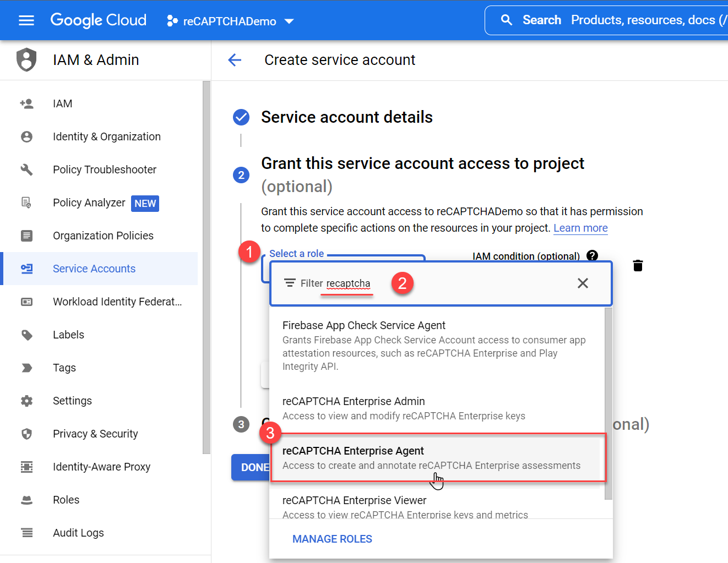Image resolution: width=728 pixels, height=563 pixels.
Task: Clear the role filter with X
Action: tap(583, 283)
